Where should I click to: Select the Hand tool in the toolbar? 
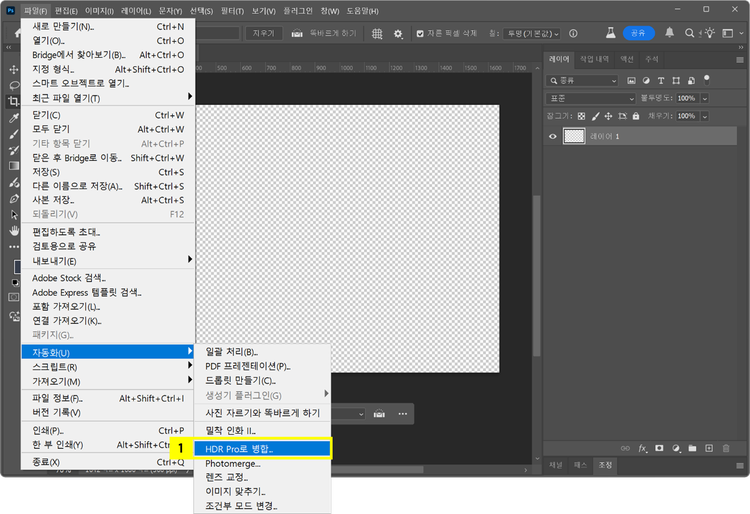(14, 230)
